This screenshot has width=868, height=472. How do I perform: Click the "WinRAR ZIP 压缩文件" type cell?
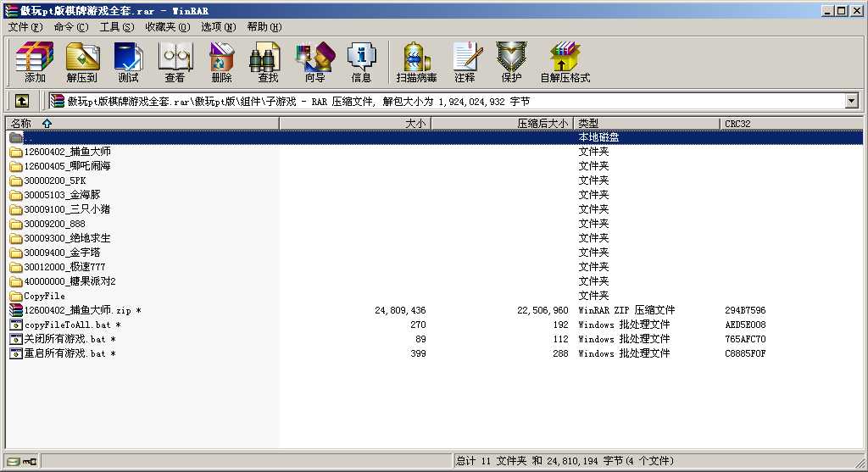(x=626, y=310)
